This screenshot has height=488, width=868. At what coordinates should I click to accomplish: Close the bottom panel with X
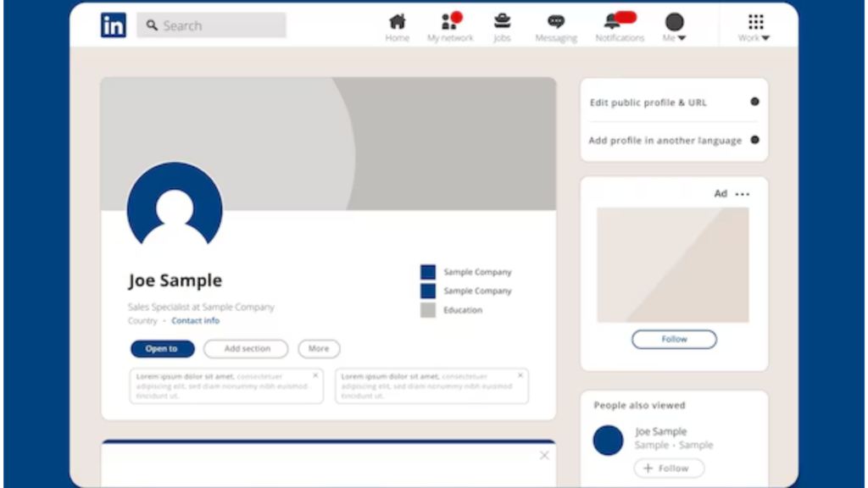coord(544,456)
